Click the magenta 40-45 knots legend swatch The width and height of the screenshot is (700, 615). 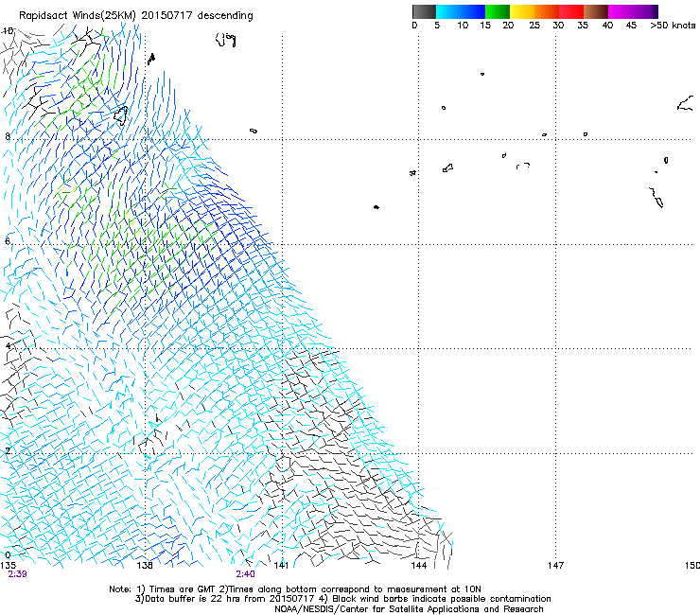click(x=621, y=11)
